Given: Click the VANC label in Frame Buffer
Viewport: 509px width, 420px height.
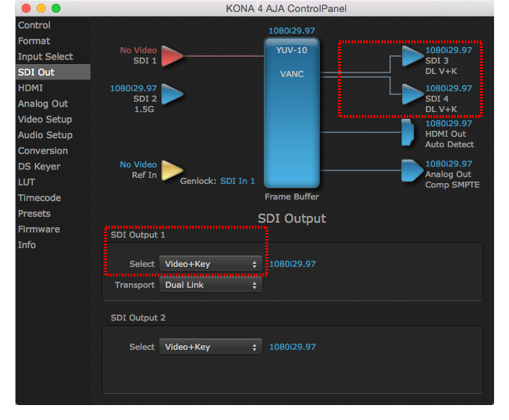Looking at the screenshot, I should [x=291, y=74].
